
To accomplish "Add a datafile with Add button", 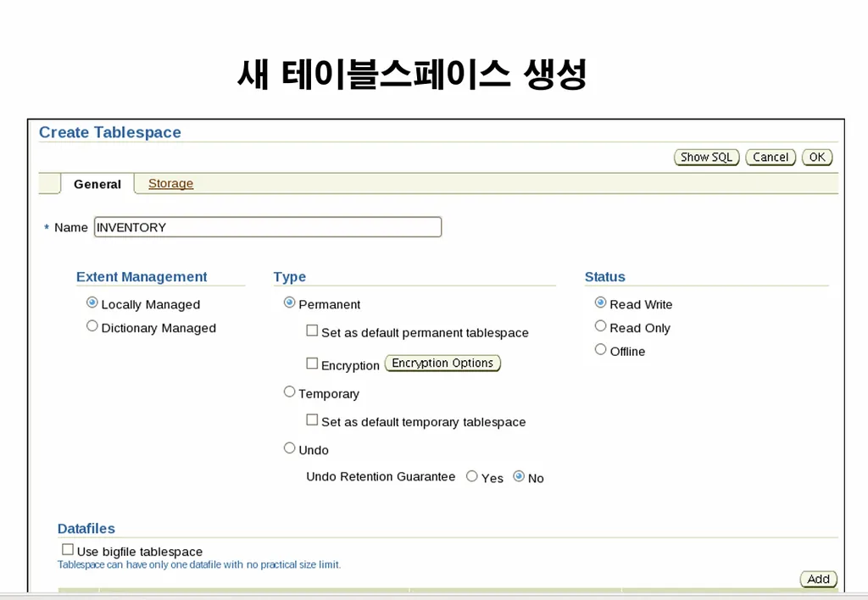I will pos(818,579).
